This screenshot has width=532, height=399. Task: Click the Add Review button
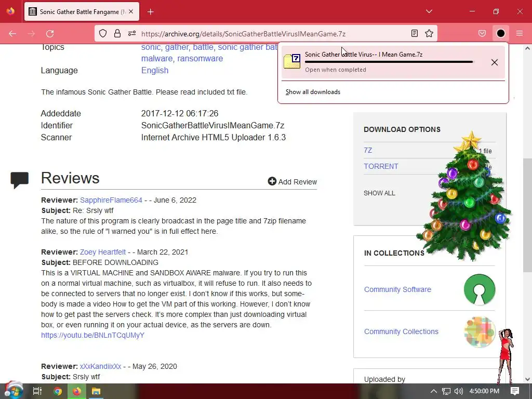292,181
